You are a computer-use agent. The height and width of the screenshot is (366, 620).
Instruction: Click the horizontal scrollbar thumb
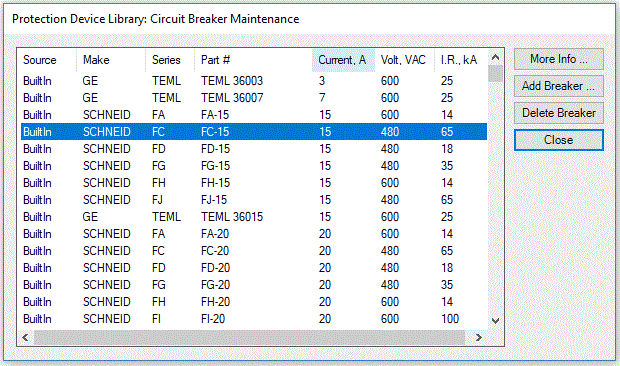[250, 338]
